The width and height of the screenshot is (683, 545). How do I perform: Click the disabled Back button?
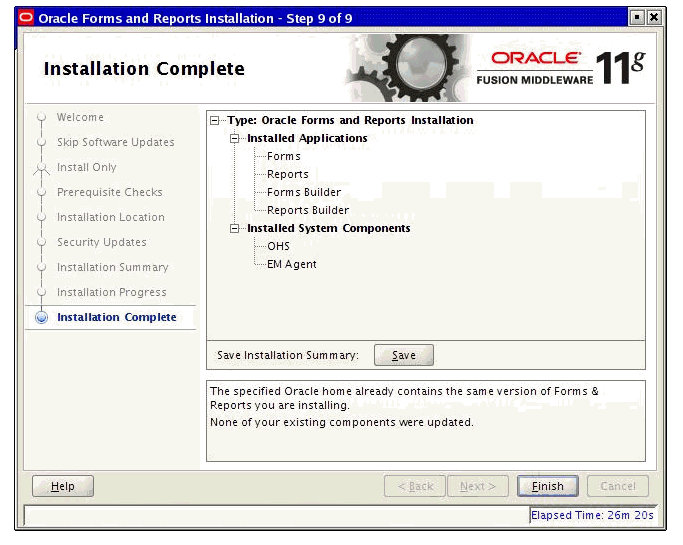click(x=415, y=486)
